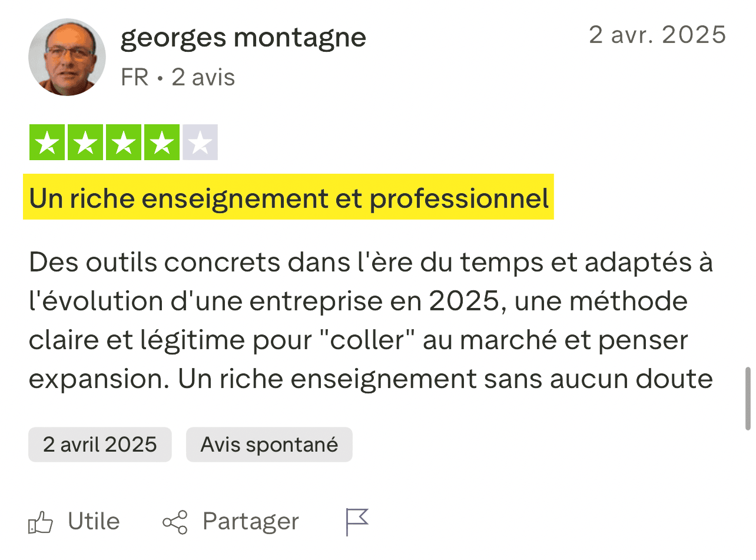
Task: Click the fourth green rating star
Action: [162, 143]
